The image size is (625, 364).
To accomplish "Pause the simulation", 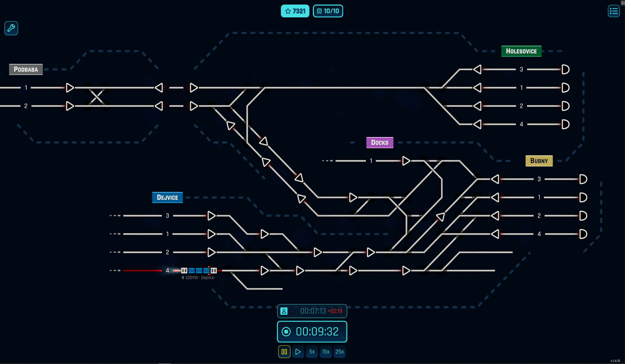I will [284, 352].
